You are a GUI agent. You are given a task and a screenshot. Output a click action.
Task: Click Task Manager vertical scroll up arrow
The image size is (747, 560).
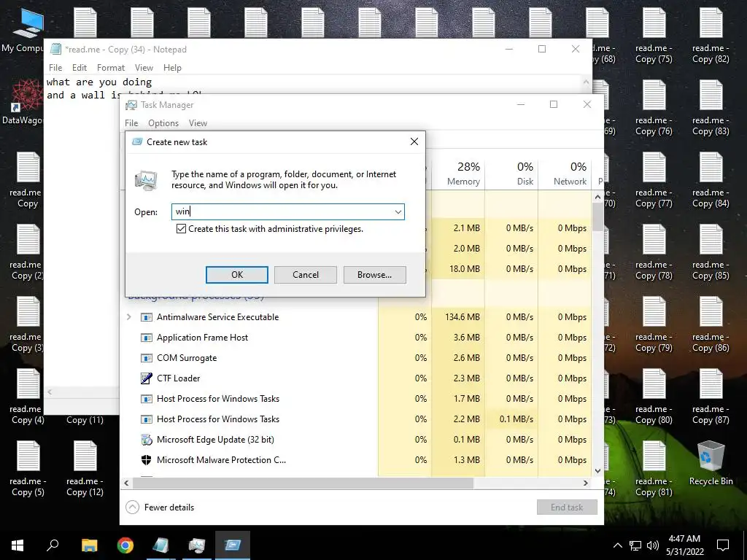pos(598,197)
